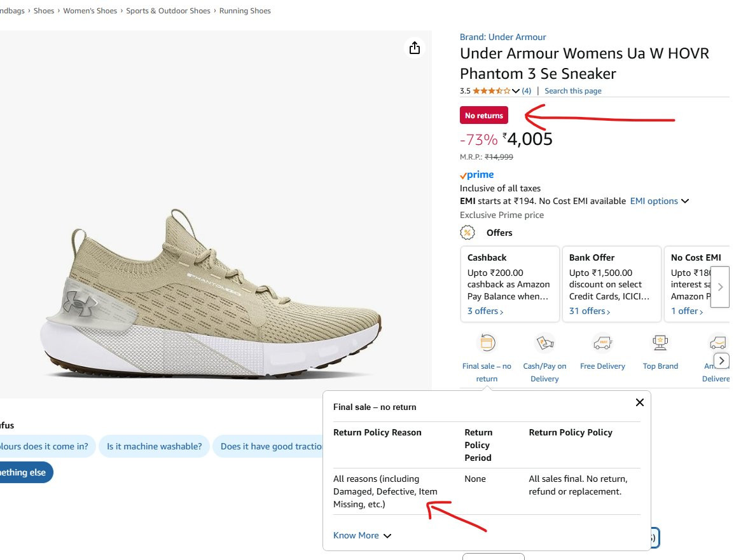Image resolution: width=748 pixels, height=560 pixels.
Task: Open the star rating dropdown chevron
Action: click(x=515, y=91)
